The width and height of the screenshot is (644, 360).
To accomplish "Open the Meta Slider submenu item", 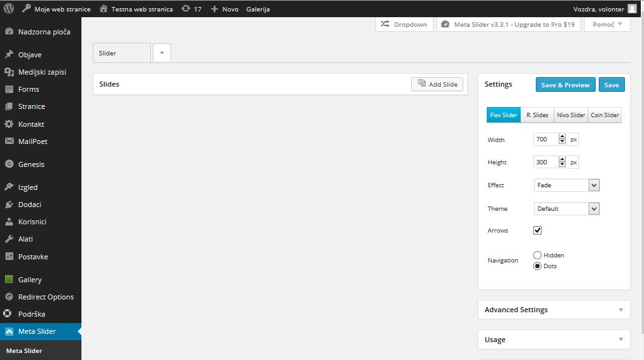I will click(x=24, y=350).
